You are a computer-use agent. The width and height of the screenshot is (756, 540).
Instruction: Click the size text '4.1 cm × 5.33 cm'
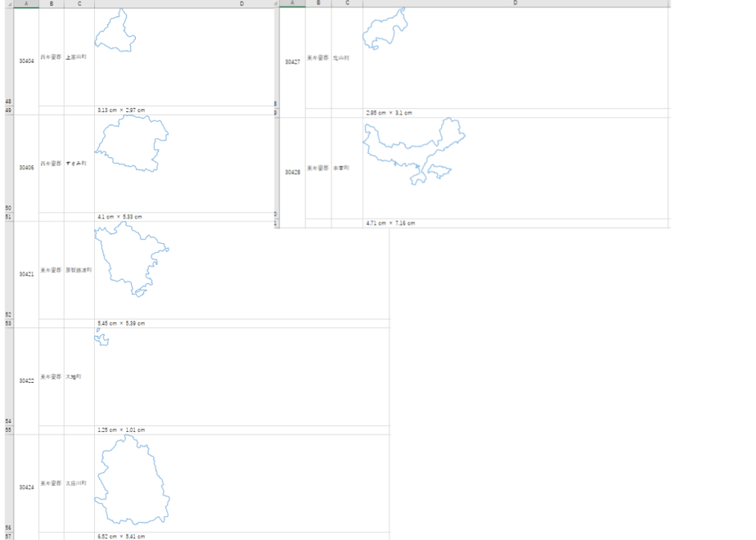119,217
